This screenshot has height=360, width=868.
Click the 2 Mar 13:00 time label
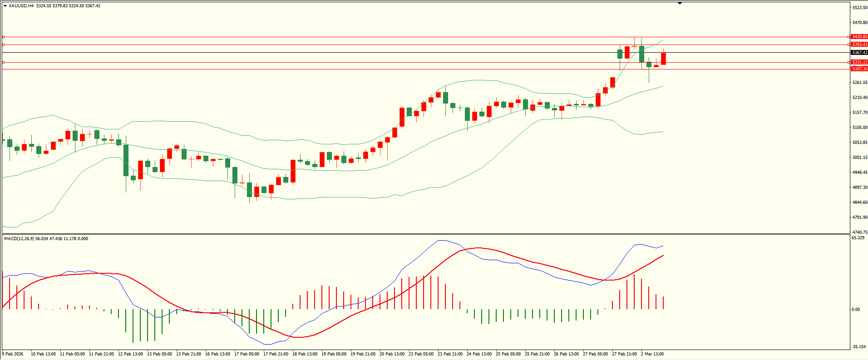[x=652, y=354]
